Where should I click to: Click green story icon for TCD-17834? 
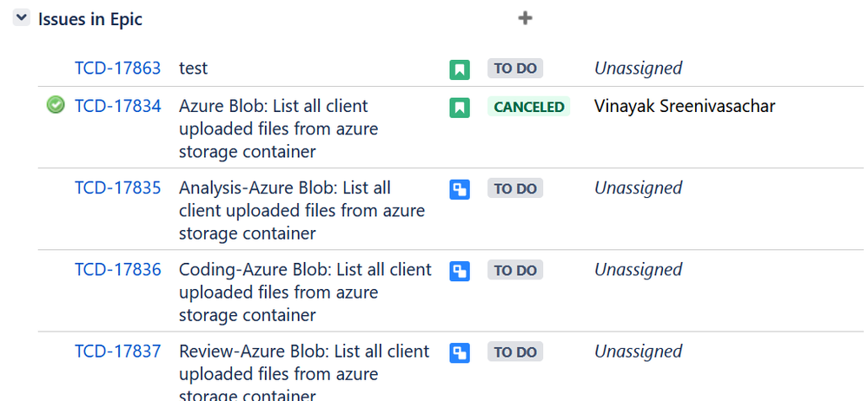pos(459,108)
